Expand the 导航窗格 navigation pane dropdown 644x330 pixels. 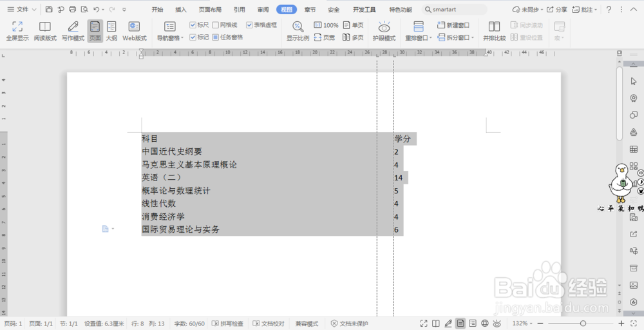pyautogui.click(x=182, y=38)
